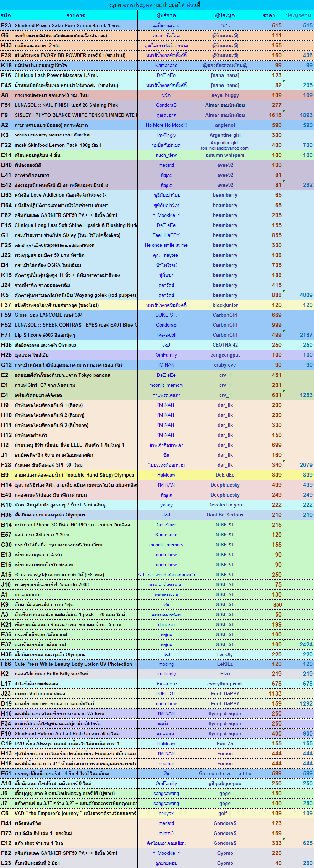The image size is (314, 868).
Task: Click the SkinFood Potiron Au Lait Rich Cream item
Action: coord(75,733)
